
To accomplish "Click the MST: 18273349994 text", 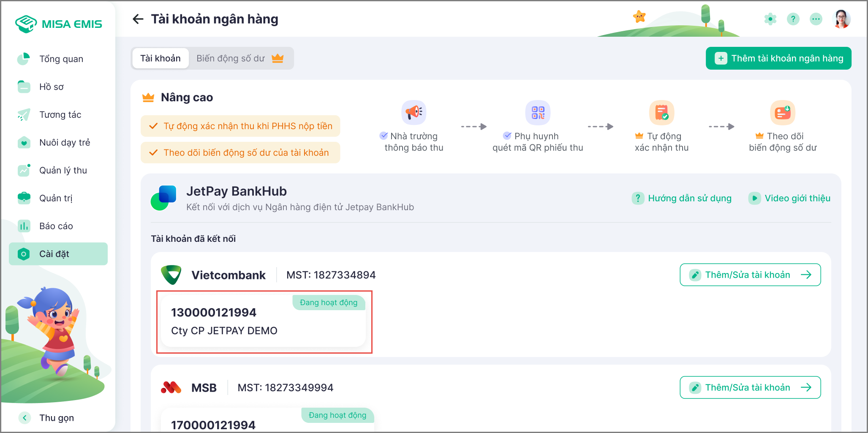I will 286,387.
